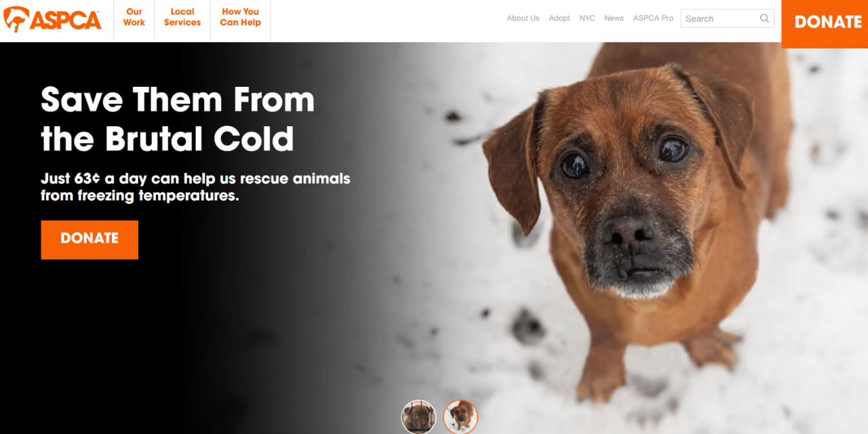Open the Our Work menu
Screen dimensions: 868x434
(x=134, y=17)
